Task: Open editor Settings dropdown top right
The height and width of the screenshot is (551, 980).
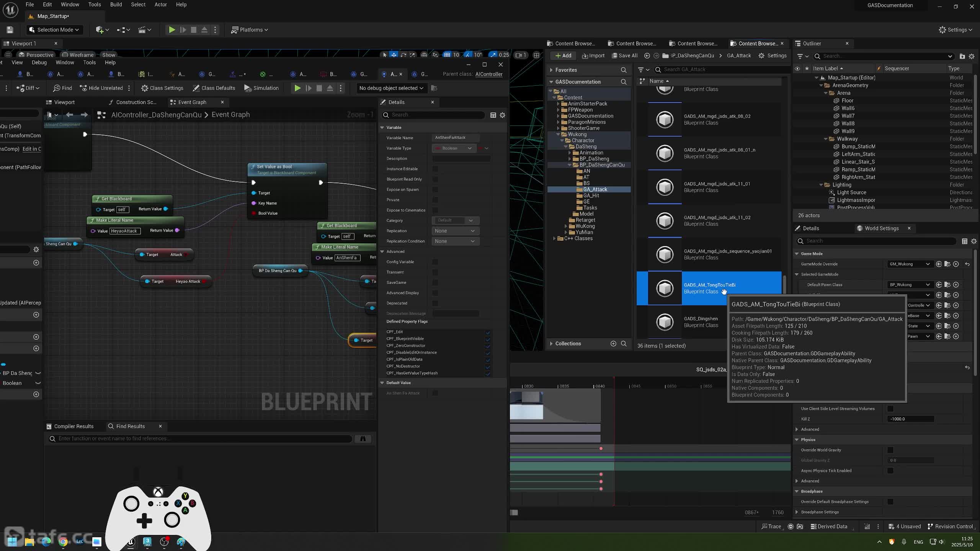Action: tap(955, 30)
